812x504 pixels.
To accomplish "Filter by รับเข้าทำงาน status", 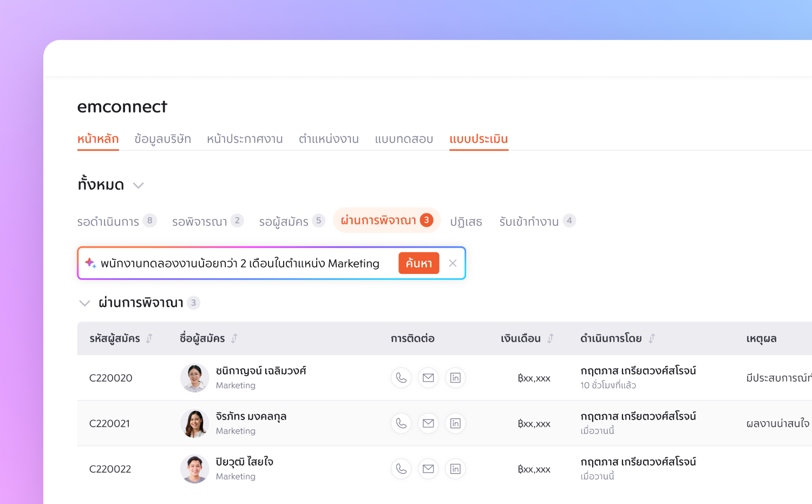I will [538, 221].
